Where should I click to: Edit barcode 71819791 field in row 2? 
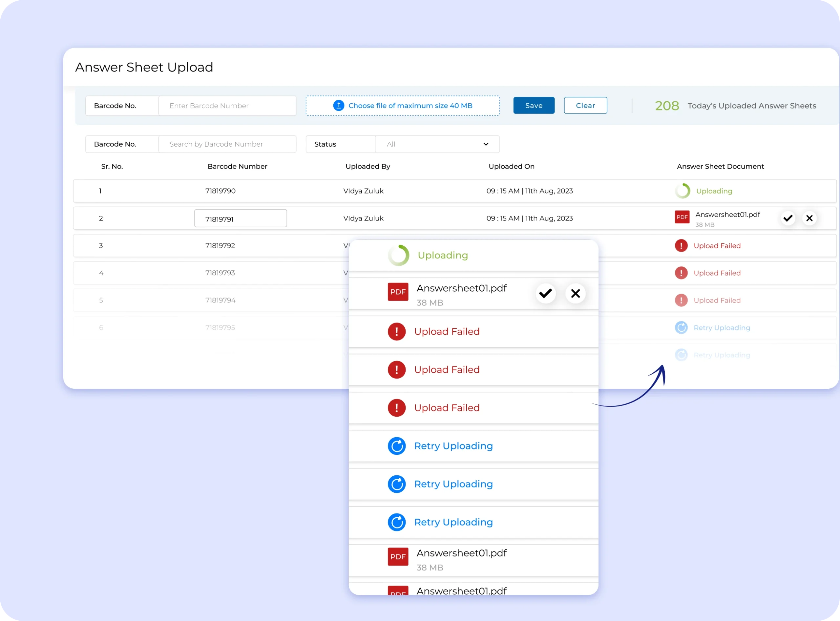click(x=240, y=218)
